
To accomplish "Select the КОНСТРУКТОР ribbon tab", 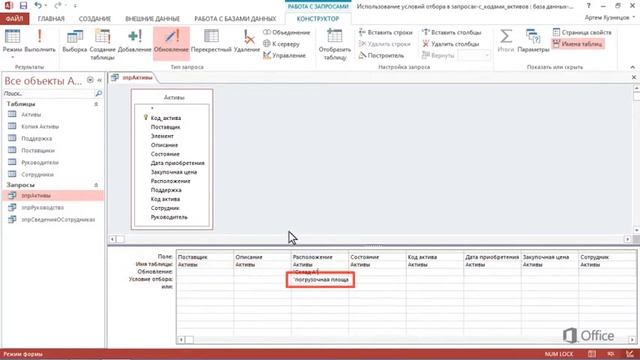I will point(318,19).
